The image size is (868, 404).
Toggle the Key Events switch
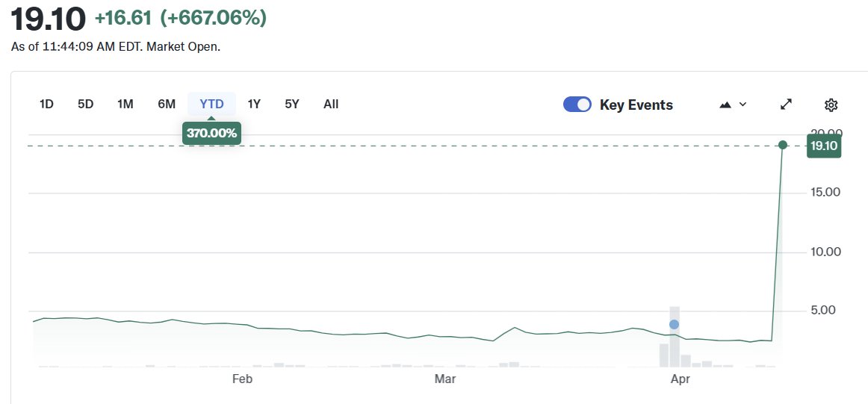577,105
